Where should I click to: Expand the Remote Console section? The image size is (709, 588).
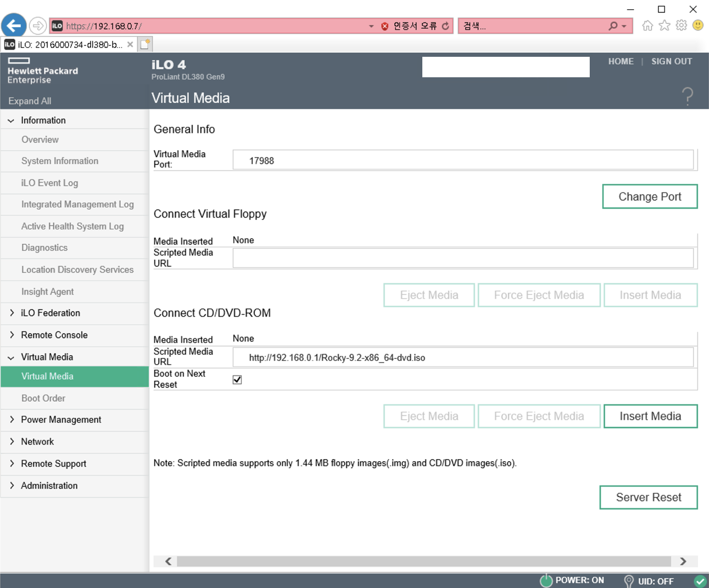[12, 335]
